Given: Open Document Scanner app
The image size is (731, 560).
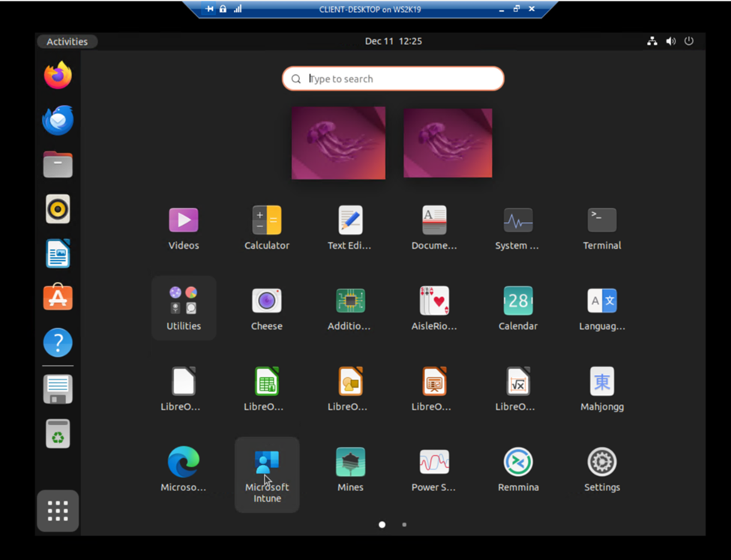Looking at the screenshot, I should [433, 228].
